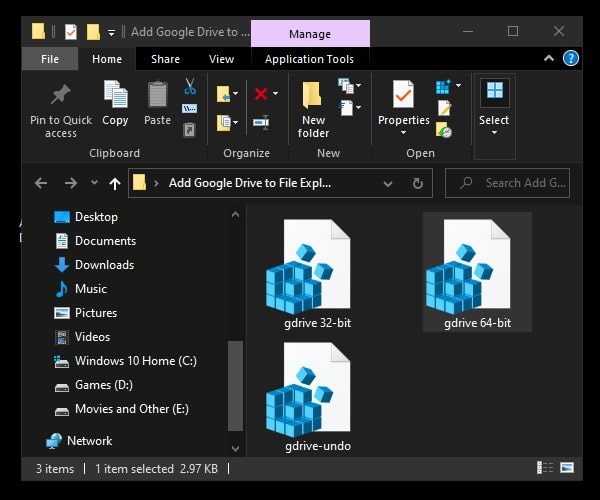Click the Copy path icon
600x500 pixels.
click(189, 109)
